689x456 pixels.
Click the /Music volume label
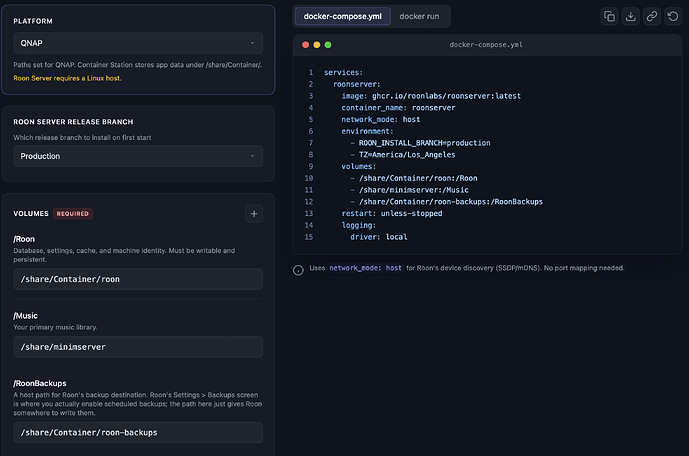pyautogui.click(x=25, y=315)
